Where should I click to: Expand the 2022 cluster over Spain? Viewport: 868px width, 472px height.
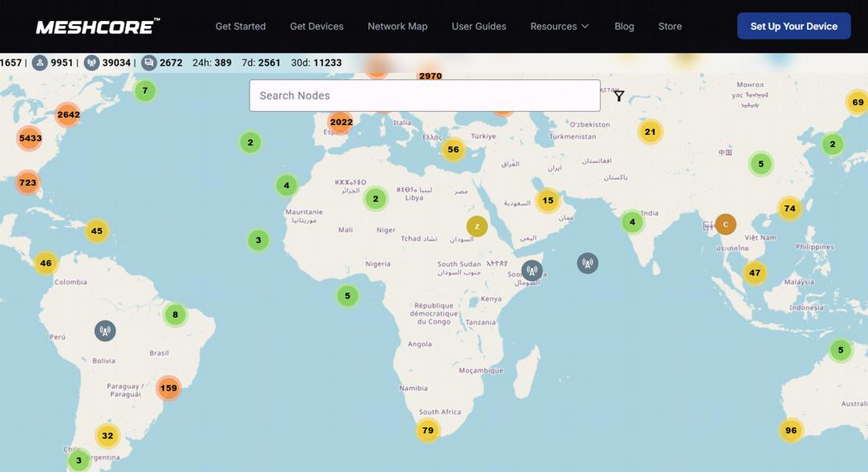341,122
